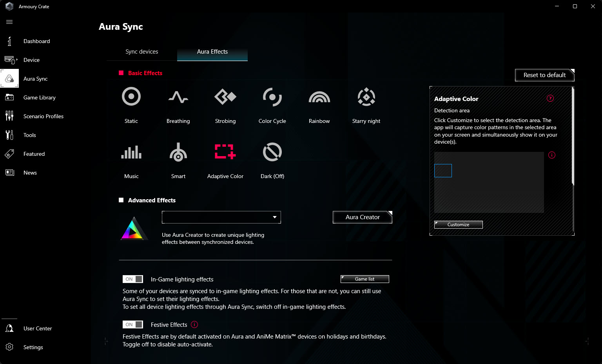602x364 pixels.
Task: Click the In-Game lighting effects label
Action: coord(182,279)
